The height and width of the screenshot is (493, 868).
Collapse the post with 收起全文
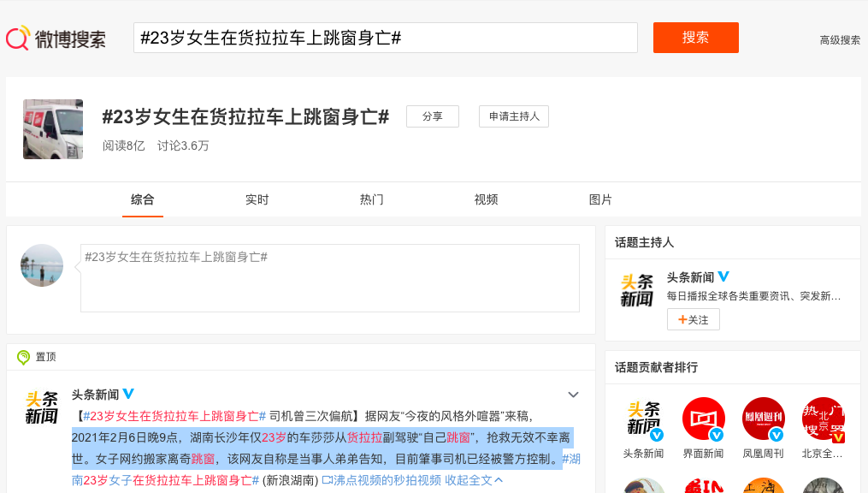474,480
